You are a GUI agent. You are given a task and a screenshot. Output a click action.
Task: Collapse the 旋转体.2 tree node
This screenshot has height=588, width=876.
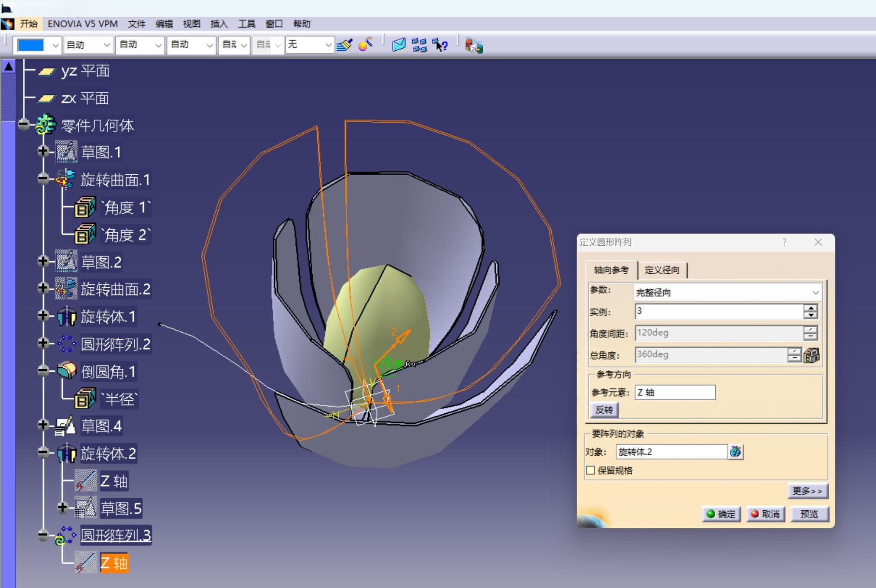43,453
